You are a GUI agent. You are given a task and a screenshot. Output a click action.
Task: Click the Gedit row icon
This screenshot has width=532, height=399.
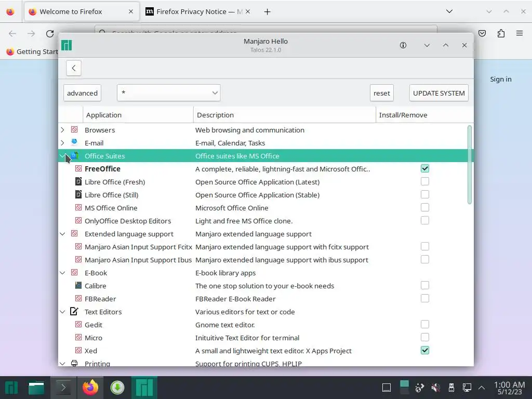[78, 324]
